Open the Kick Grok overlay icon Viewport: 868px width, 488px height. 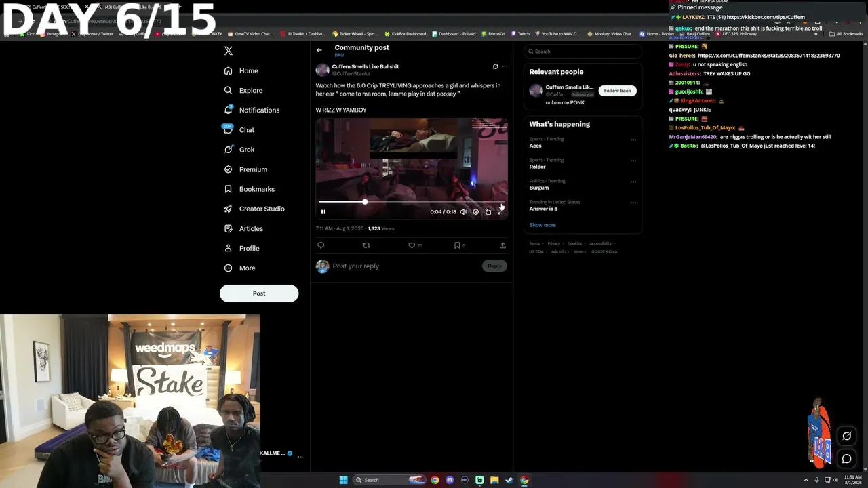pos(846,436)
